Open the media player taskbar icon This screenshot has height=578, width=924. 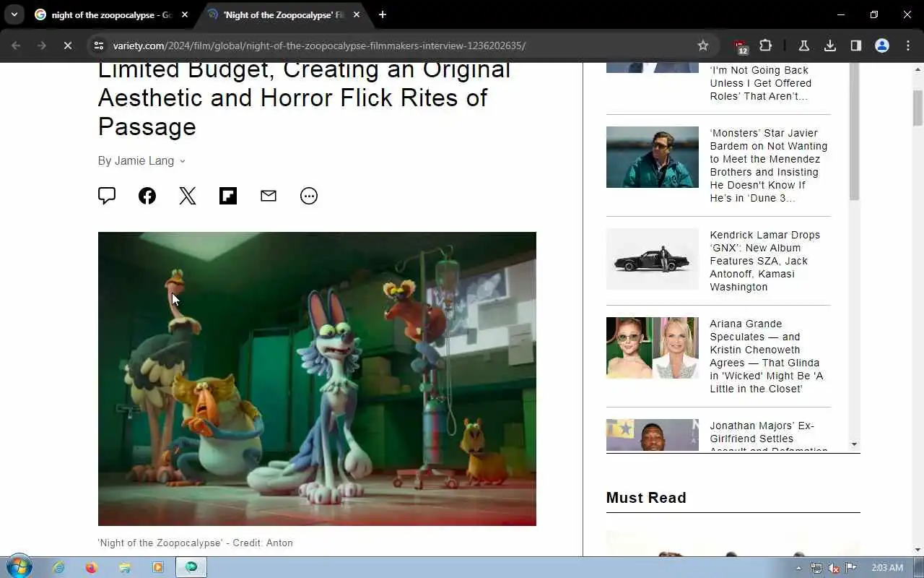[158, 567]
